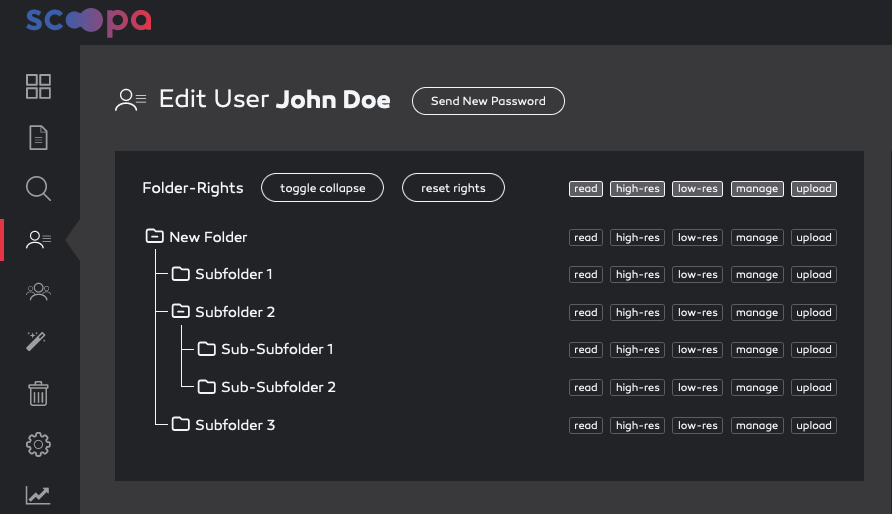The height and width of the screenshot is (514, 892).
Task: Toggle the header read right for all folders
Action: (585, 189)
